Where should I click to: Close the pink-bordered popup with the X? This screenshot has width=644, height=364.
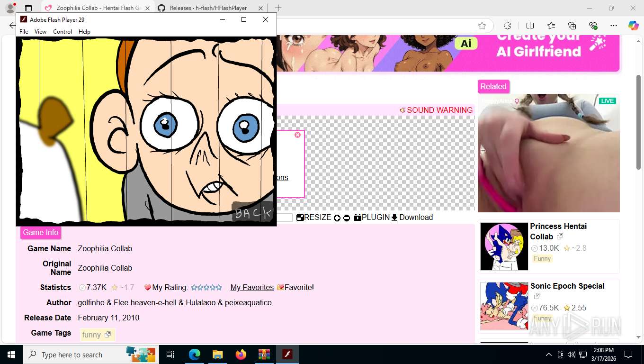[297, 135]
